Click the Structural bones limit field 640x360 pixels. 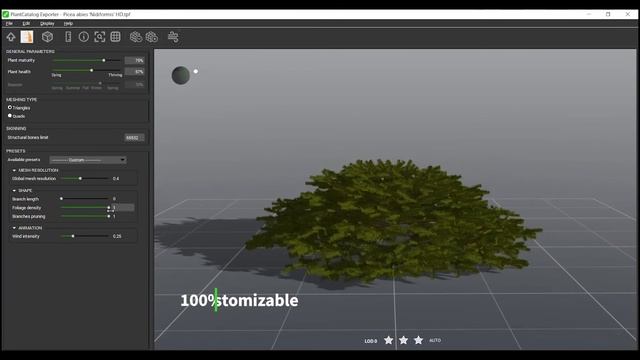click(x=134, y=138)
